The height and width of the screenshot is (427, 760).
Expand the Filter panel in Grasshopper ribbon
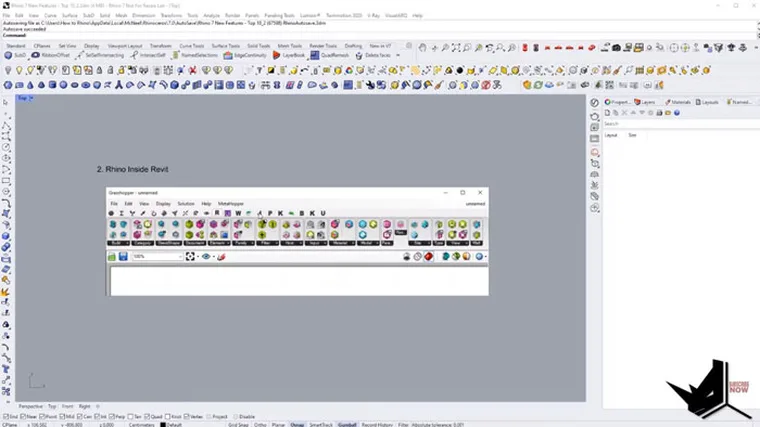click(267, 243)
